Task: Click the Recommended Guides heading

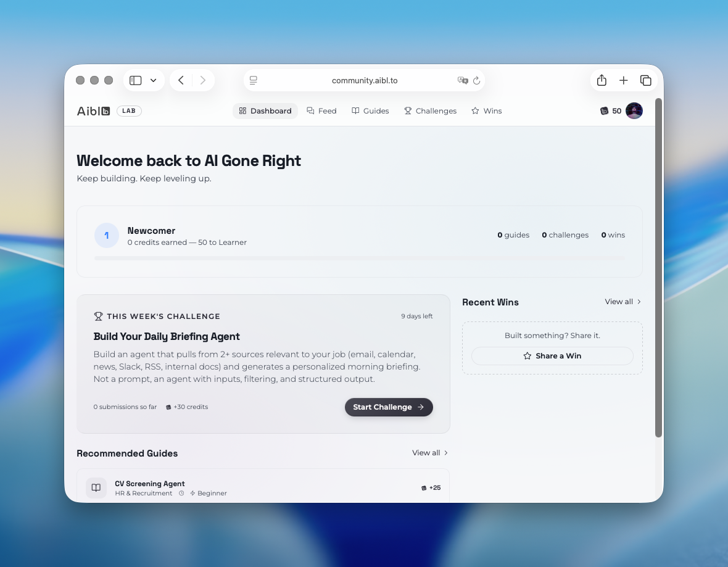Action: click(127, 453)
